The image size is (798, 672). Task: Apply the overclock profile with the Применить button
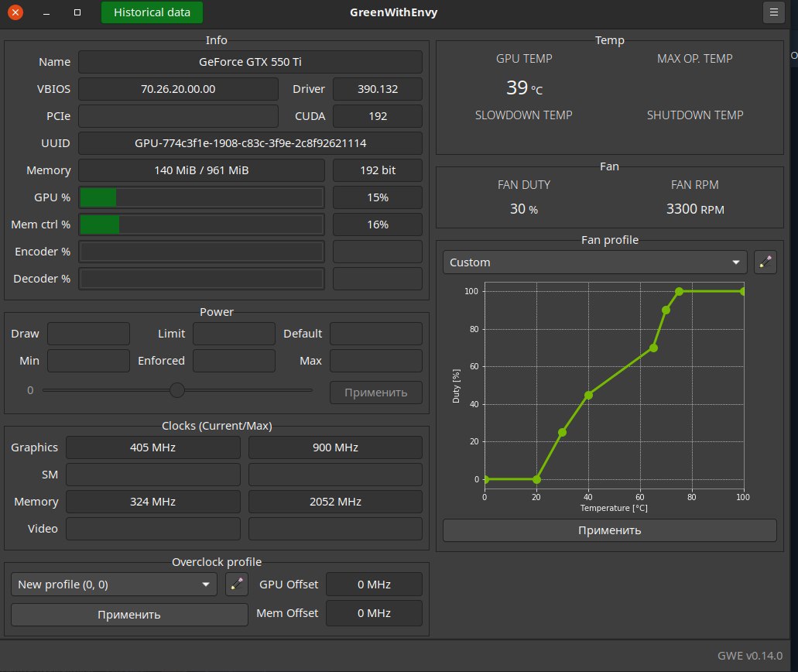click(x=129, y=615)
